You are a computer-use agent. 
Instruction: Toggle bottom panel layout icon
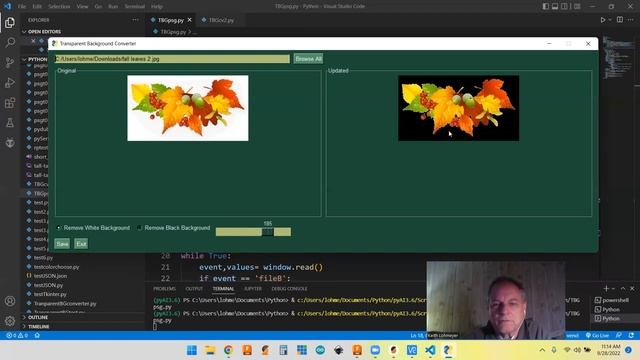(x=555, y=6)
